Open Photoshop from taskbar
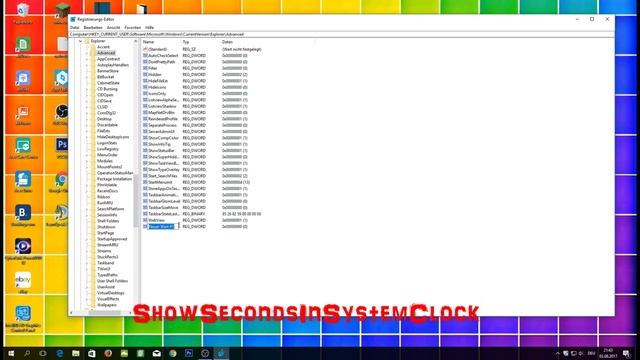640x360 pixels. click(x=189, y=353)
